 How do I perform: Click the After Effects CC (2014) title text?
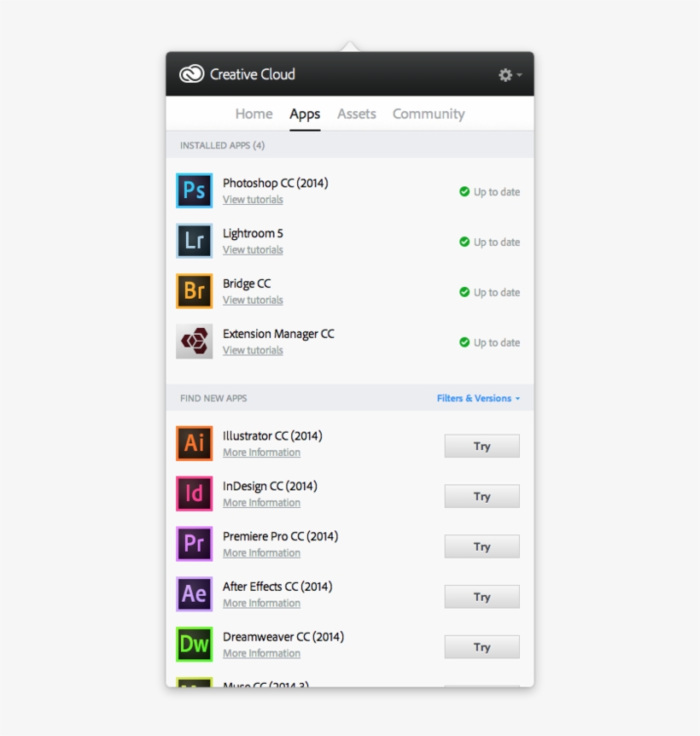point(277,587)
